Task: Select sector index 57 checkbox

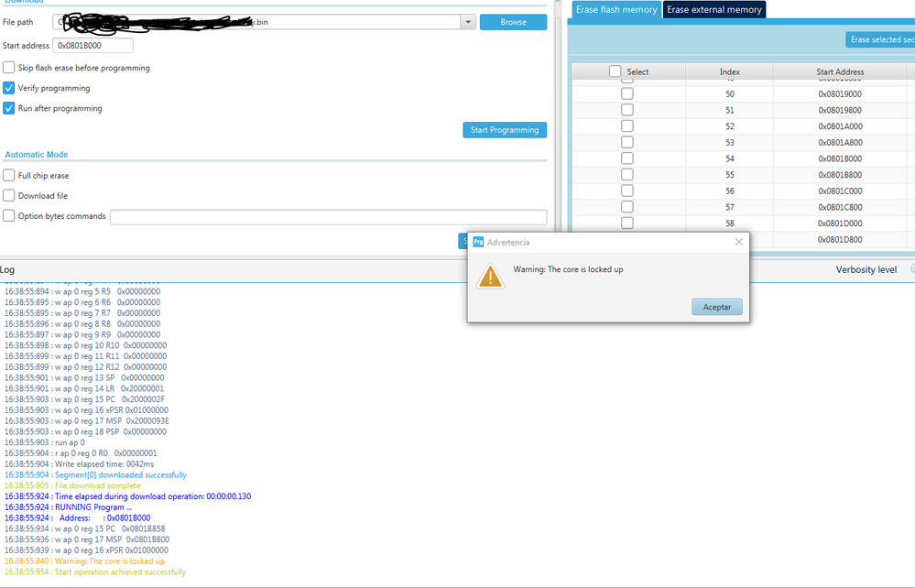Action: tap(627, 207)
